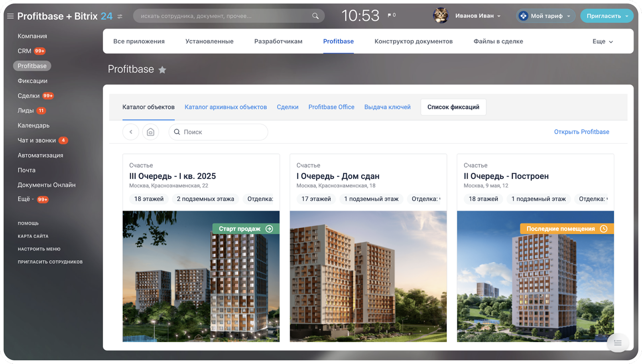Expand the 'Пригласить' dropdown button
This screenshot has width=642, height=364.
607,16
